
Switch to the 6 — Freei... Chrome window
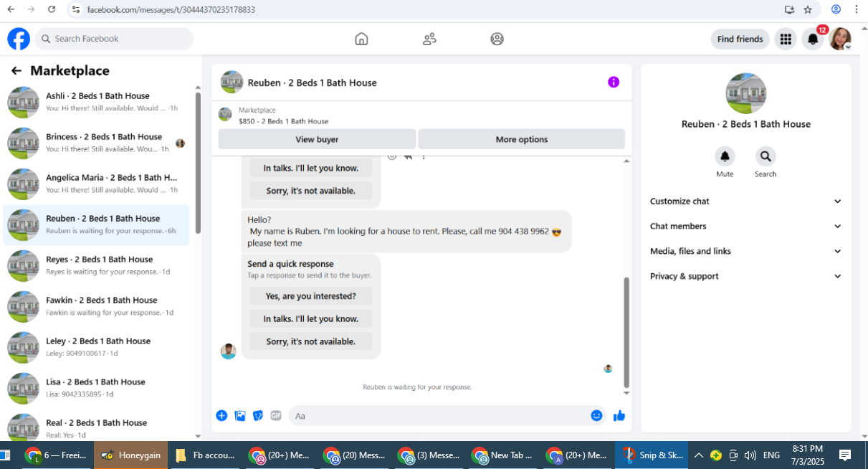pyautogui.click(x=56, y=455)
